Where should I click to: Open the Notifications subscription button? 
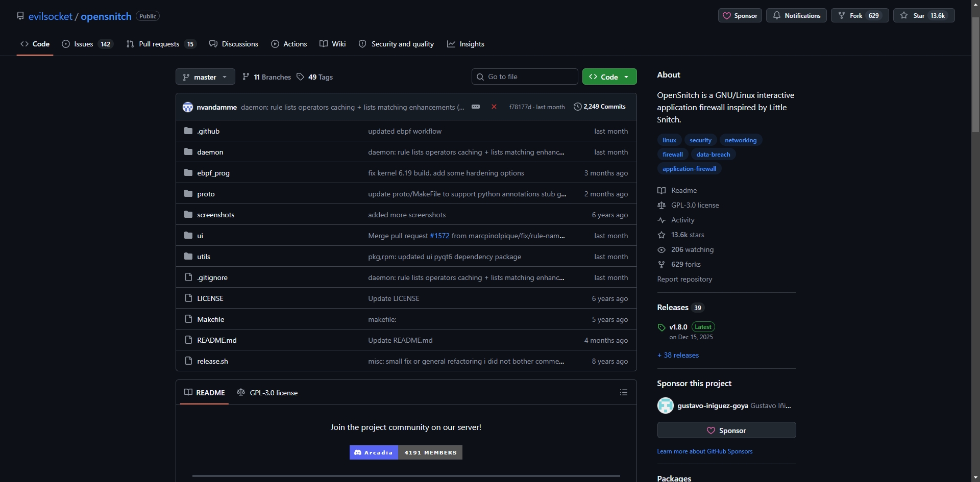point(796,16)
